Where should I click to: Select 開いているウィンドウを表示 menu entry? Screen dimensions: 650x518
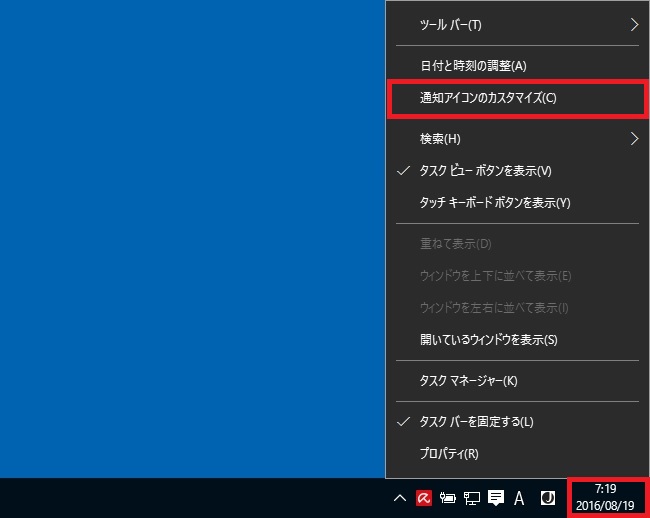point(488,340)
